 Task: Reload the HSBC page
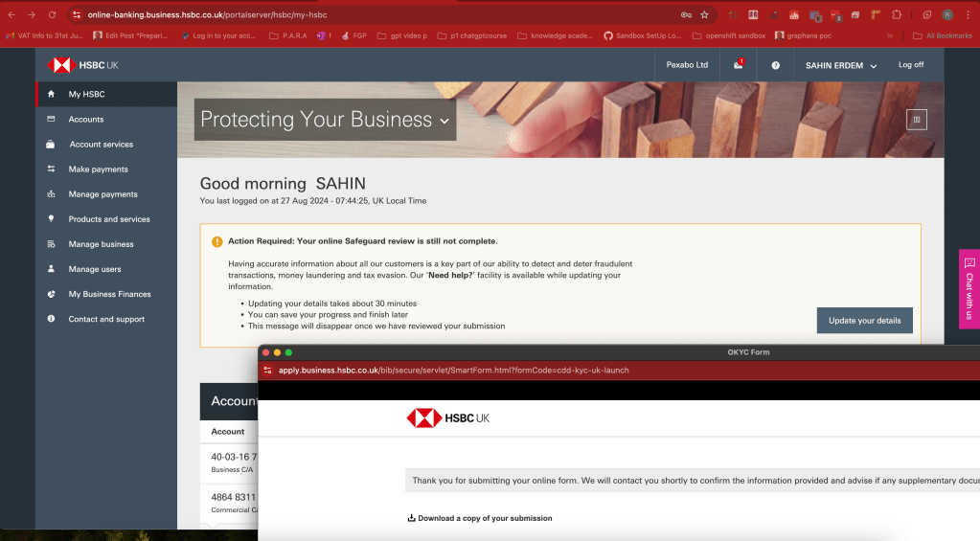click(53, 15)
